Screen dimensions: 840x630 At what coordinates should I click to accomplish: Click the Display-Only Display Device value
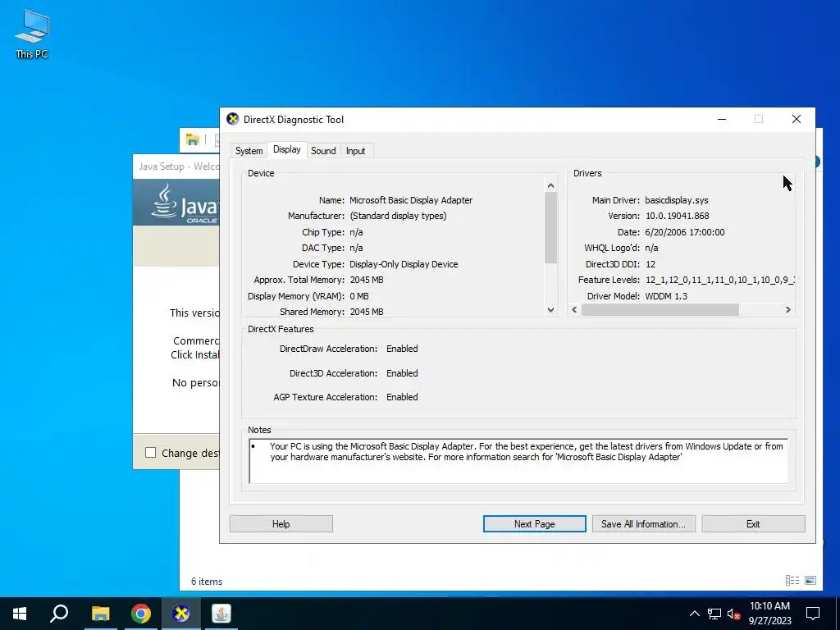coord(404,264)
